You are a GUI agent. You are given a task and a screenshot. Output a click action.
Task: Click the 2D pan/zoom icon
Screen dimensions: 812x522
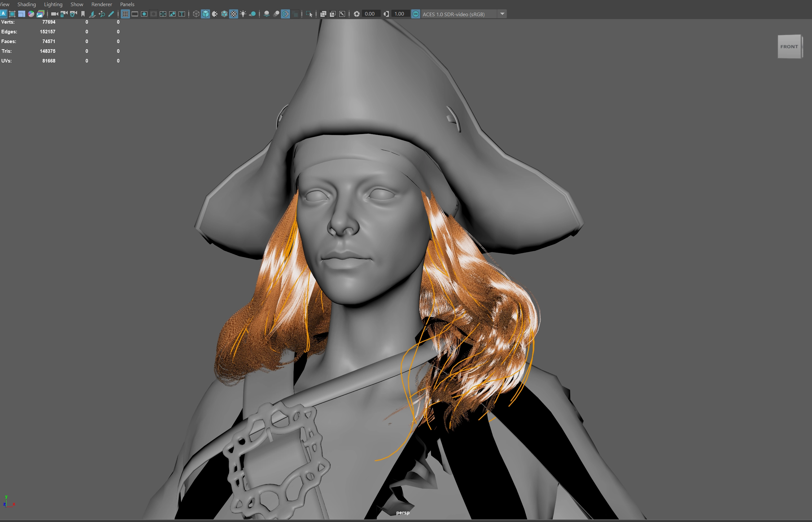click(x=101, y=14)
